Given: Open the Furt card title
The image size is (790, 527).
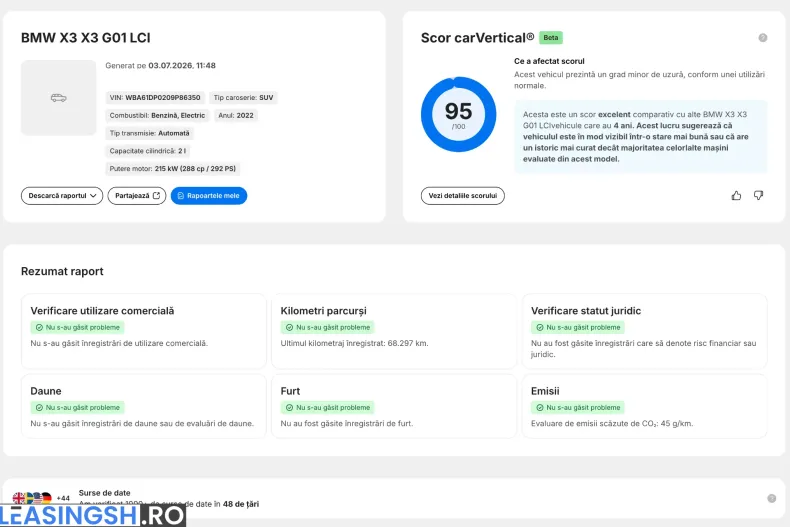Looking at the screenshot, I should 290,391.
